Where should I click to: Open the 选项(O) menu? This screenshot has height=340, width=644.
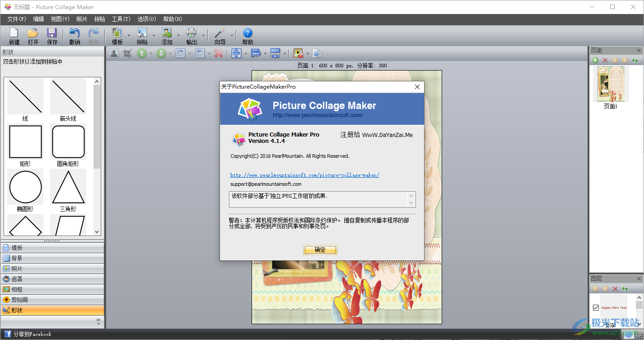[147, 19]
